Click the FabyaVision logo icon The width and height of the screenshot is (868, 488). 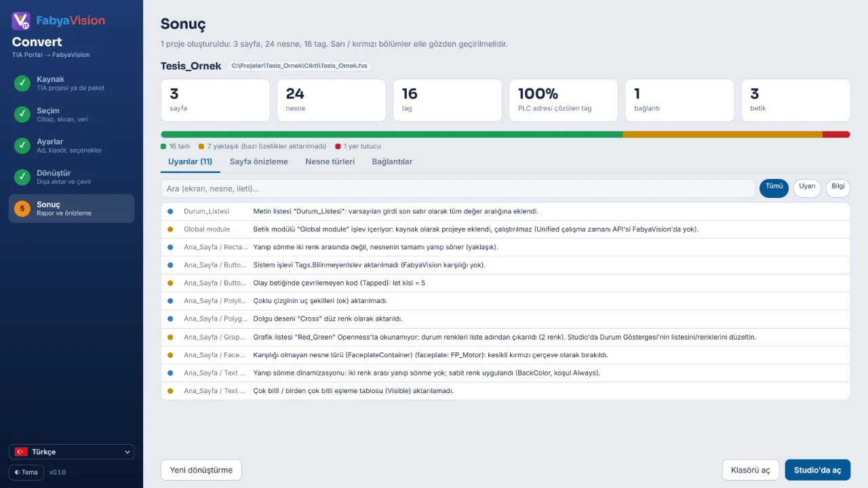[x=21, y=21]
